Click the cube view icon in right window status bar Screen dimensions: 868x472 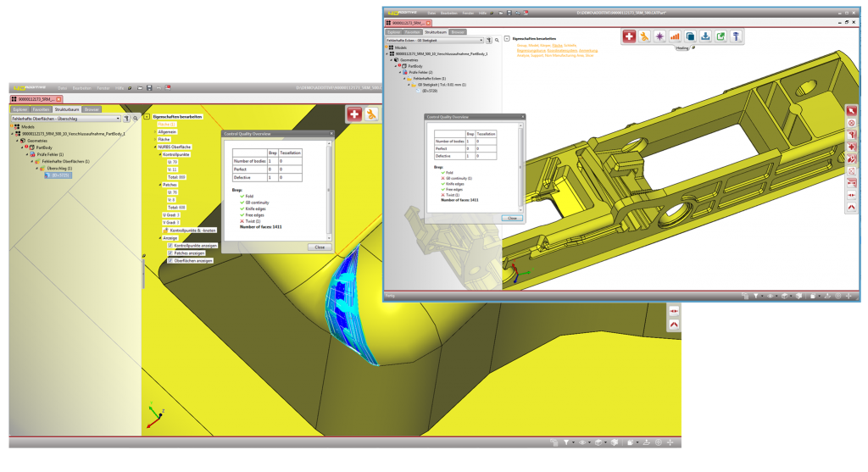point(784,296)
